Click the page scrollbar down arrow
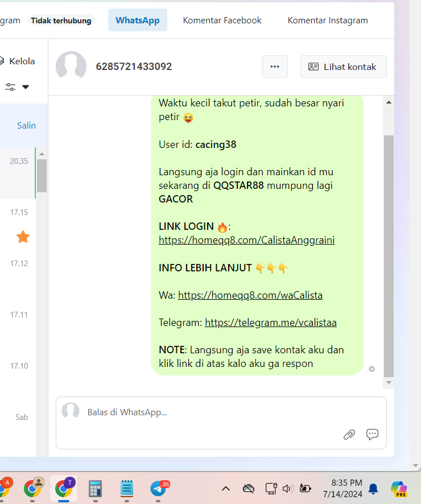This screenshot has height=504, width=421. tap(415, 465)
